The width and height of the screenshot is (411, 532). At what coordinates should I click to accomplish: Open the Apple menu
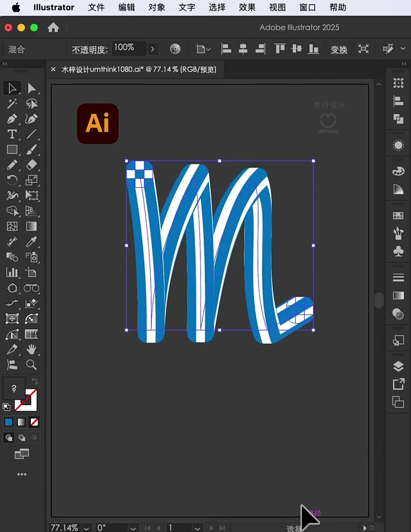(x=15, y=7)
